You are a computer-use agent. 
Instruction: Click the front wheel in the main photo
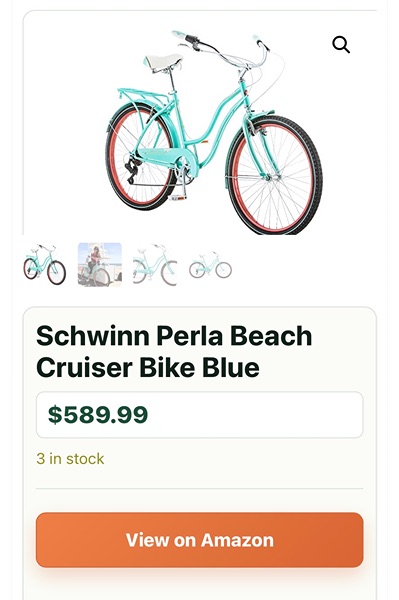click(x=274, y=175)
